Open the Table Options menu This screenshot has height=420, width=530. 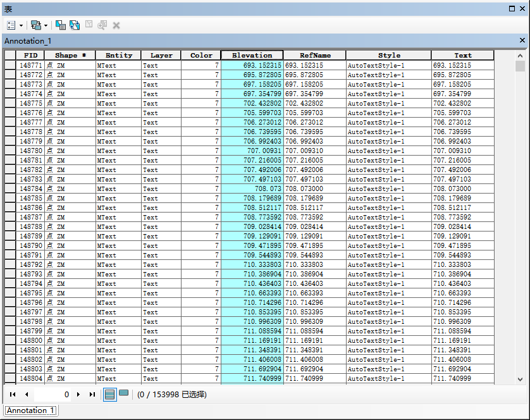[x=15, y=25]
